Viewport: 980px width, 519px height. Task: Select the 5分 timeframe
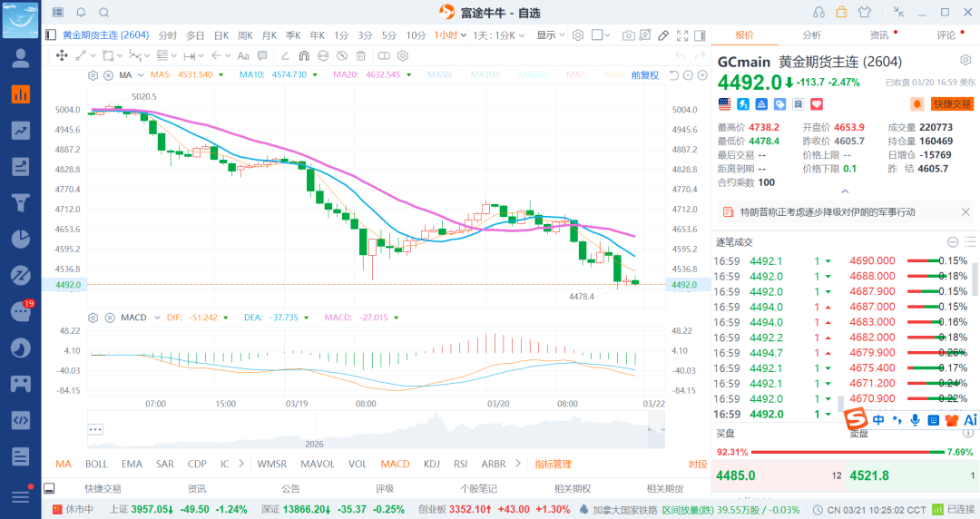click(389, 35)
